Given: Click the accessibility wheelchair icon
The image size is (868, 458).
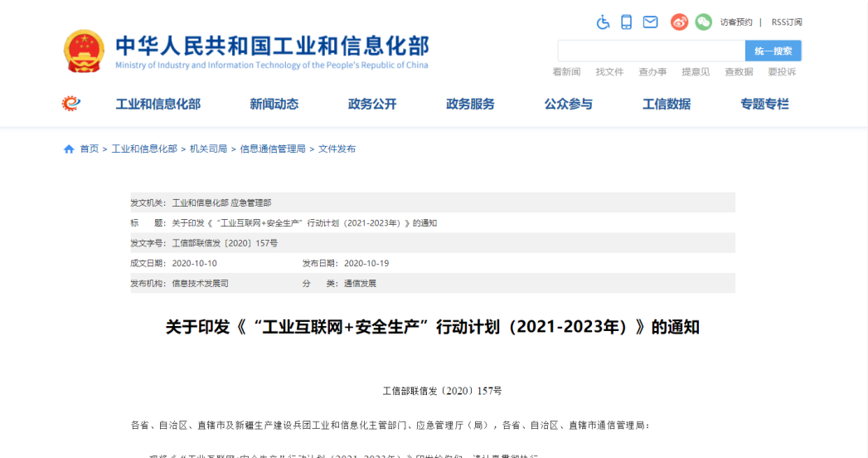Looking at the screenshot, I should [x=603, y=22].
